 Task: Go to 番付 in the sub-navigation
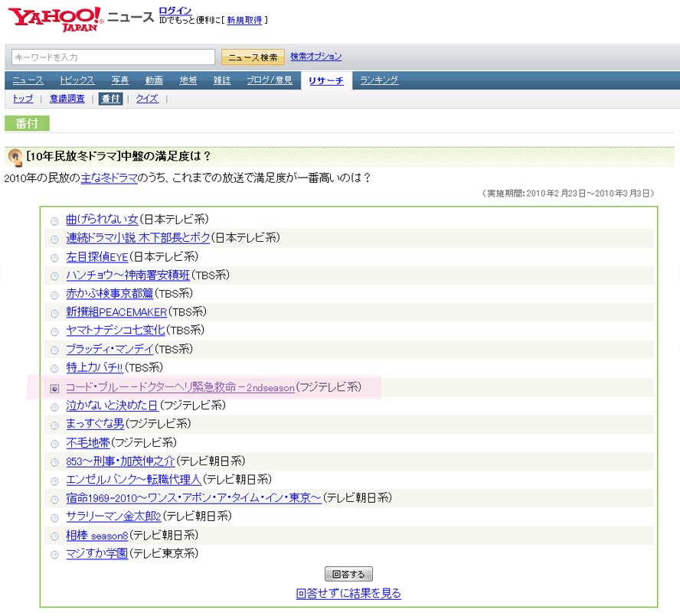(110, 99)
